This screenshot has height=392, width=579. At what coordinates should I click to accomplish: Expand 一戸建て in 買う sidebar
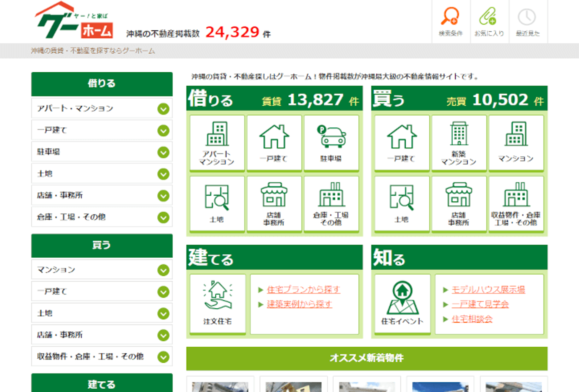coord(102,291)
